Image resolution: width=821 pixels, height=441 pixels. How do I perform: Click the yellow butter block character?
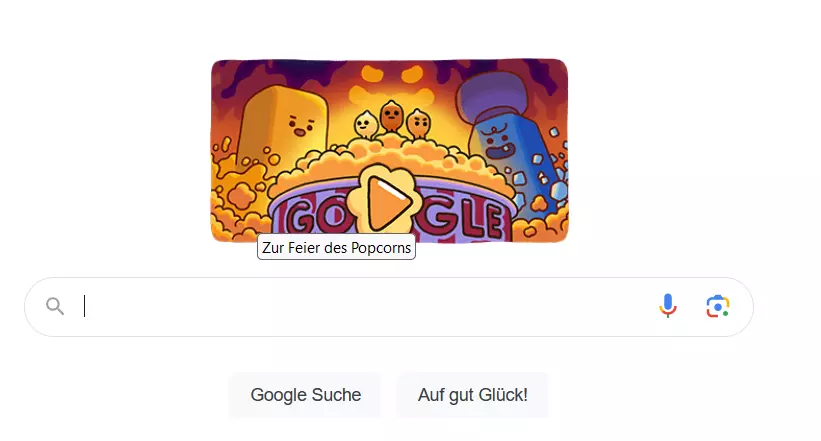283,126
